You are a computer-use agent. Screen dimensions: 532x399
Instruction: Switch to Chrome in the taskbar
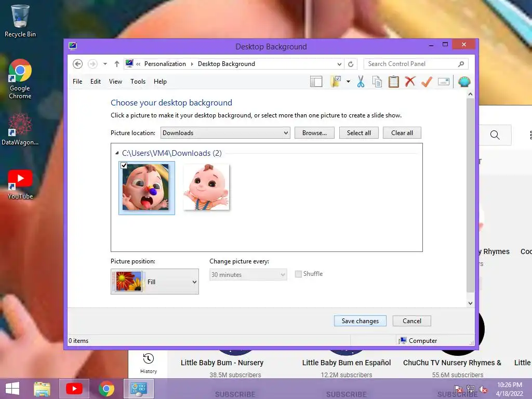(x=107, y=389)
